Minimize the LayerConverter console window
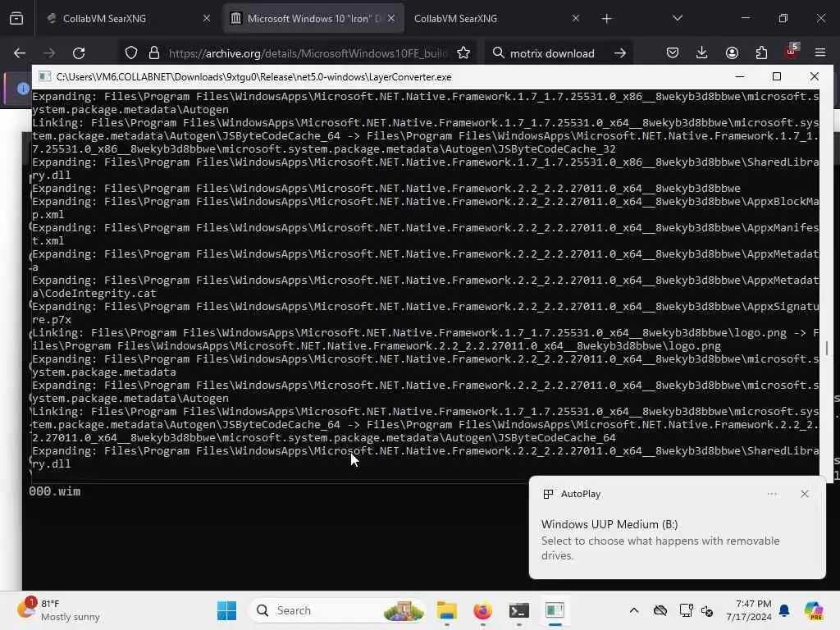Viewport: 840px width, 630px height. pyautogui.click(x=740, y=76)
